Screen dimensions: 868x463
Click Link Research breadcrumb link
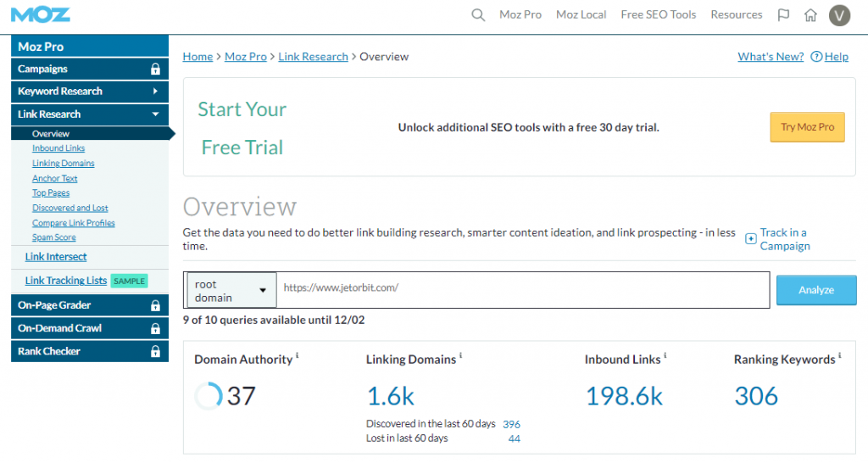pyautogui.click(x=313, y=57)
